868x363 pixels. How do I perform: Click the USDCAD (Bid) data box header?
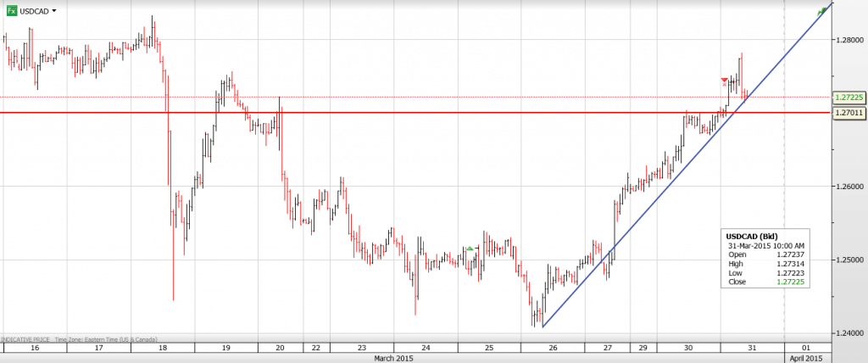(753, 235)
